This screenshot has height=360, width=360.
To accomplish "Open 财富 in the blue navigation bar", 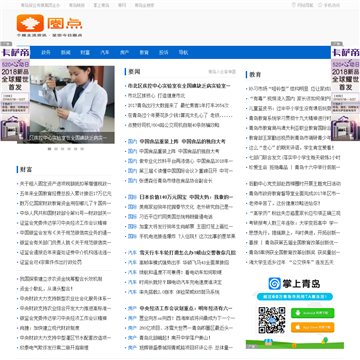I will pyautogui.click(x=85, y=52).
